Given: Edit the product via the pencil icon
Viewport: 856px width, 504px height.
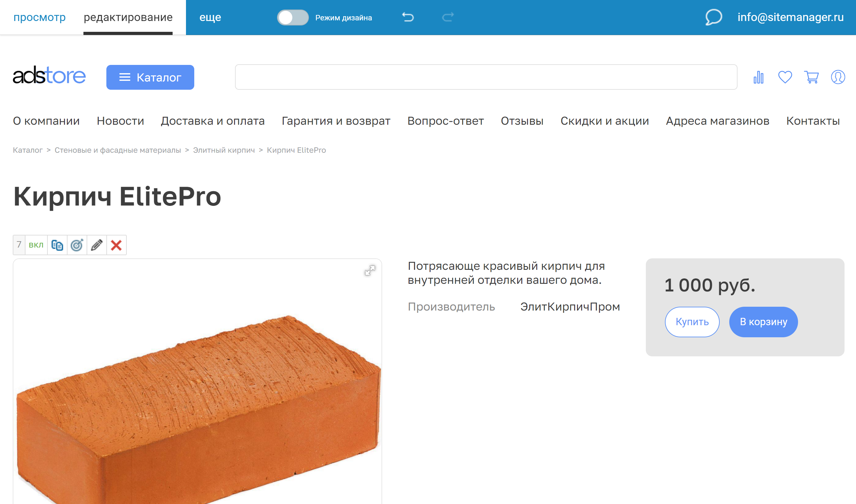Looking at the screenshot, I should pos(96,245).
